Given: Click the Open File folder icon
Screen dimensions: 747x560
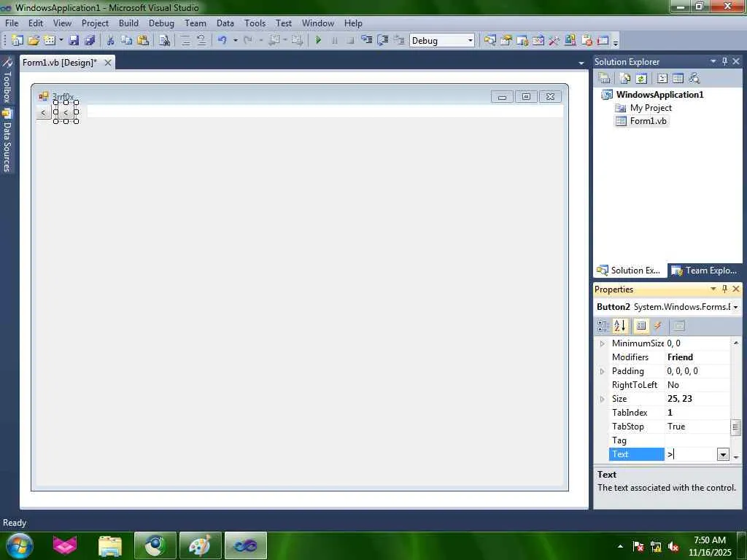Looking at the screenshot, I should click(34, 41).
